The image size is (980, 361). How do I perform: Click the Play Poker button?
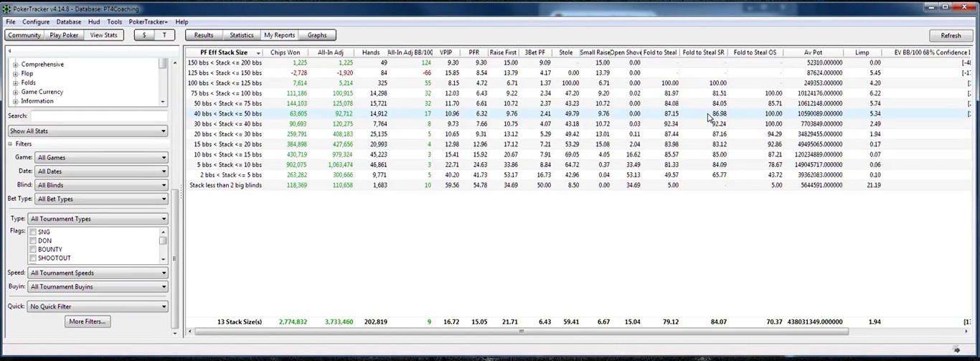(65, 35)
